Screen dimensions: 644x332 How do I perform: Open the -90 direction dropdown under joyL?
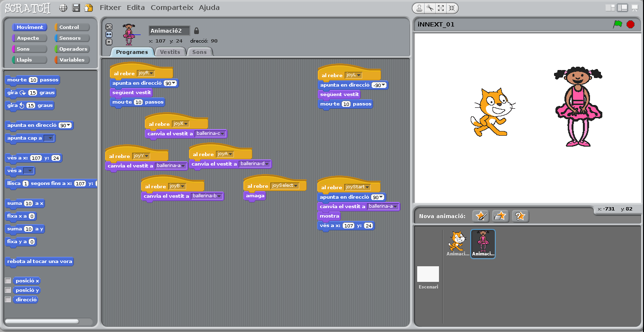(x=379, y=85)
